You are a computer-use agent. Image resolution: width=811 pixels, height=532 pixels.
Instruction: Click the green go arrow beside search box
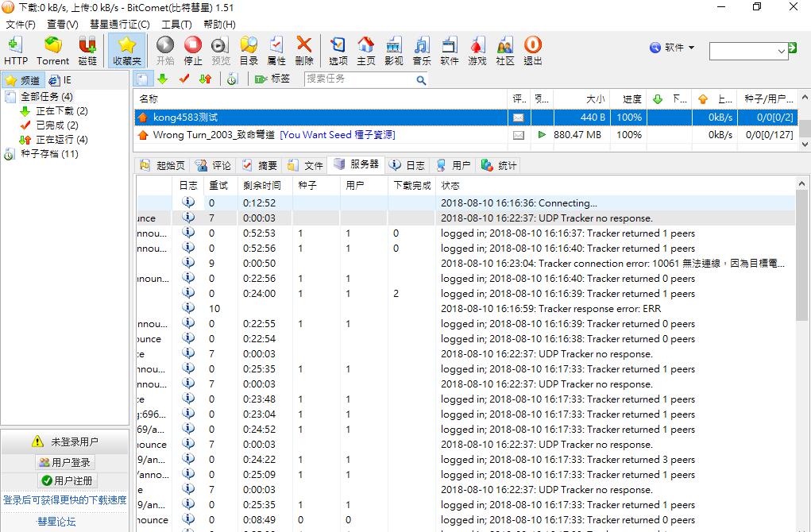793,48
